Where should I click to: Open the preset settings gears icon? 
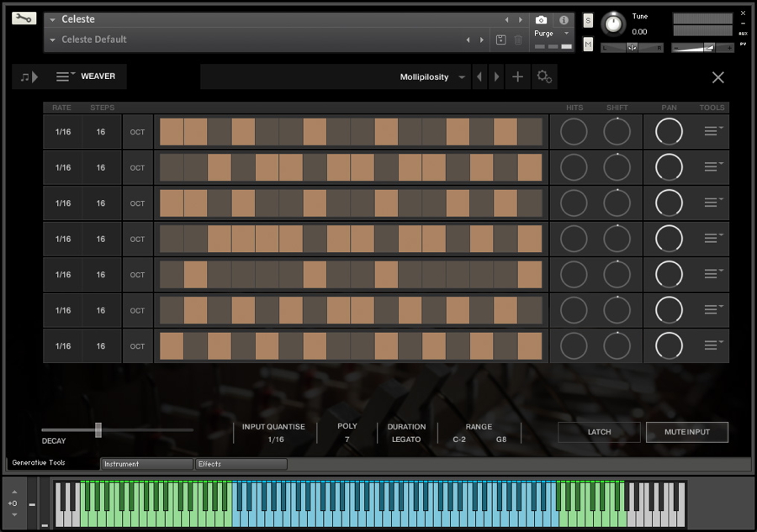[544, 77]
